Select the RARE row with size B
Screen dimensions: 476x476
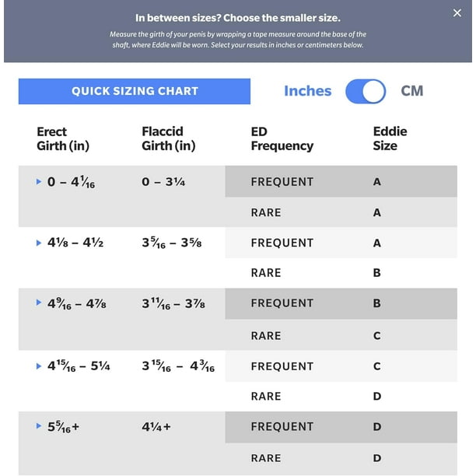point(266,273)
